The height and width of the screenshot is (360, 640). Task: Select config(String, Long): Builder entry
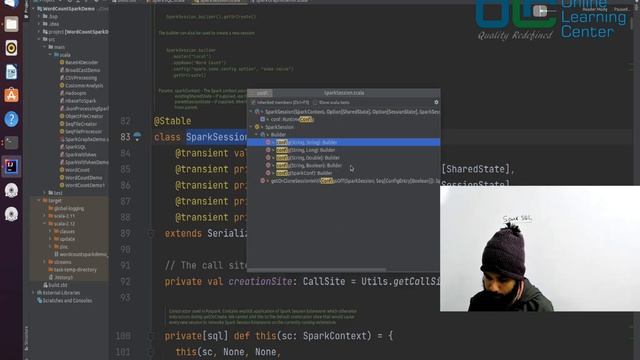pyautogui.click(x=306, y=150)
